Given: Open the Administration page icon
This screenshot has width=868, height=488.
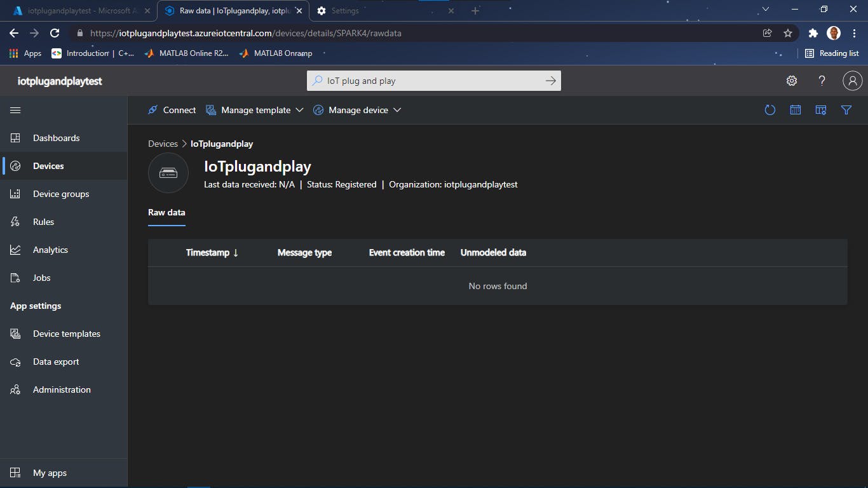Looking at the screenshot, I should point(15,390).
